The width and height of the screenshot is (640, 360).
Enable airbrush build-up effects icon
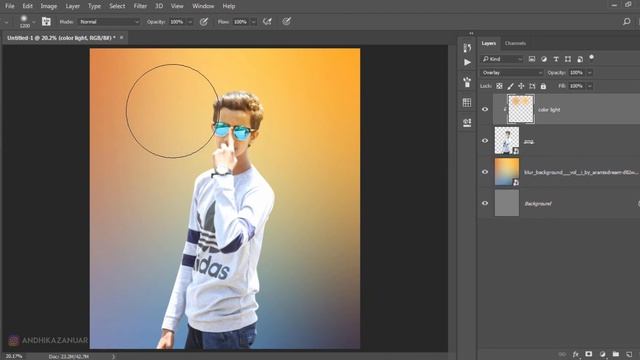[267, 22]
